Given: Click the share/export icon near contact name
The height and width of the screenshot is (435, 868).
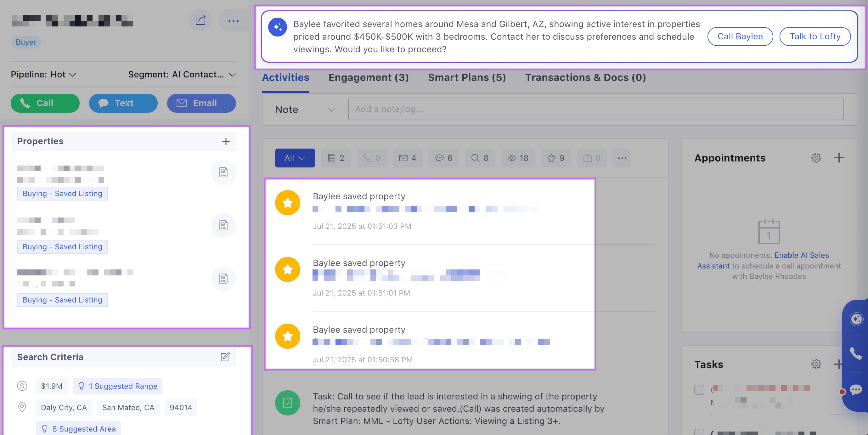Looking at the screenshot, I should point(200,20).
